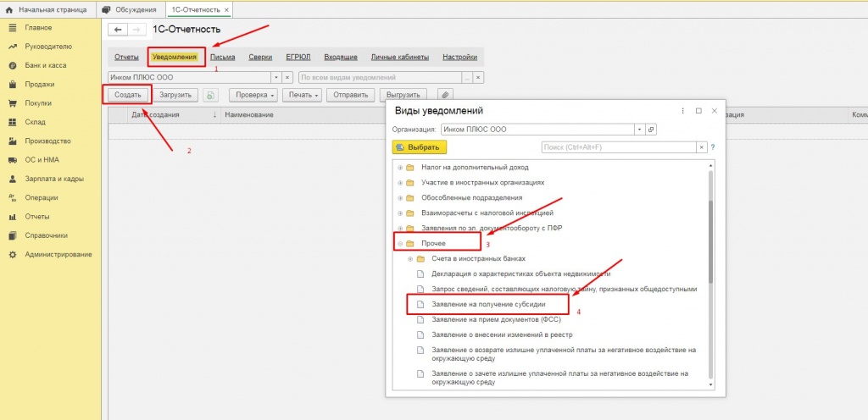868x420 pixels.
Task: Click the paperclip attachment icon
Action: pos(444,95)
